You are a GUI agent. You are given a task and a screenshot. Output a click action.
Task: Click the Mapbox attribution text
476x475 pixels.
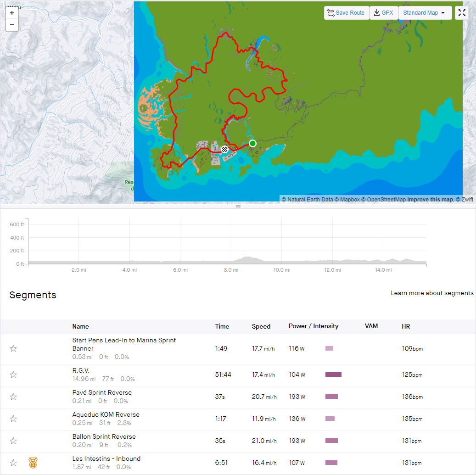[x=347, y=200]
